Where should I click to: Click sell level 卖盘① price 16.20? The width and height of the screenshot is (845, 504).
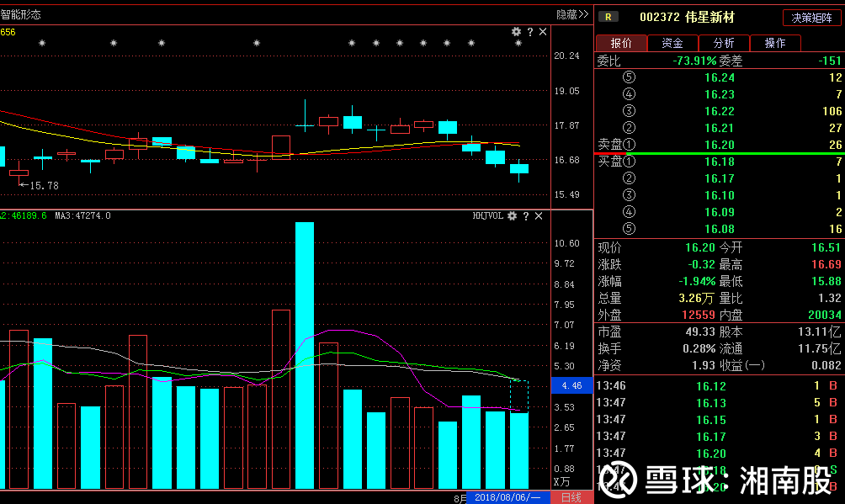coord(720,145)
